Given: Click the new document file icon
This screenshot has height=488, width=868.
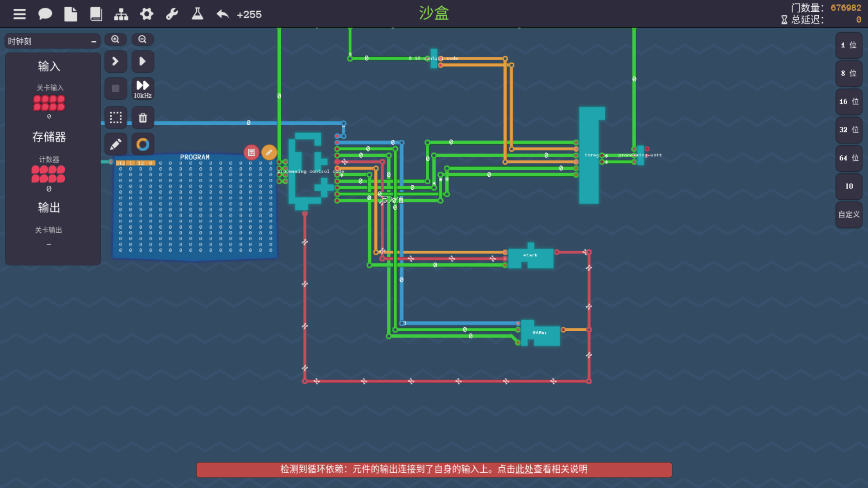Looking at the screenshot, I should 71,14.
